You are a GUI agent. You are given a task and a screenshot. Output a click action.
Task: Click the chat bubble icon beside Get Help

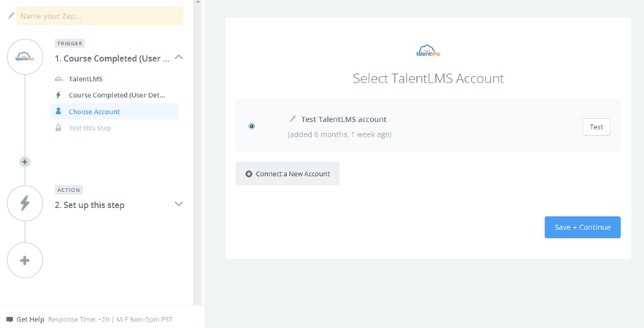coord(9,320)
